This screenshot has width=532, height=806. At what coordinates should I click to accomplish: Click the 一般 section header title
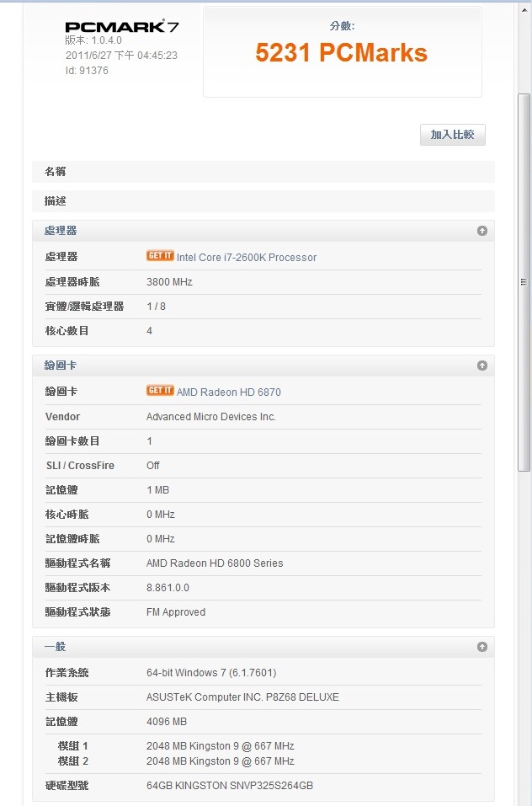(56, 647)
